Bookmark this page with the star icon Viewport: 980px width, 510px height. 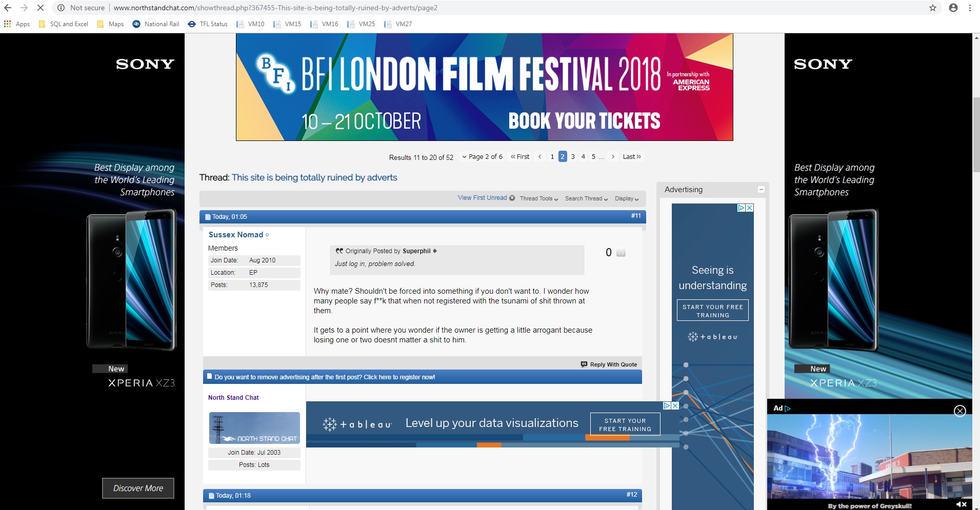coord(933,8)
